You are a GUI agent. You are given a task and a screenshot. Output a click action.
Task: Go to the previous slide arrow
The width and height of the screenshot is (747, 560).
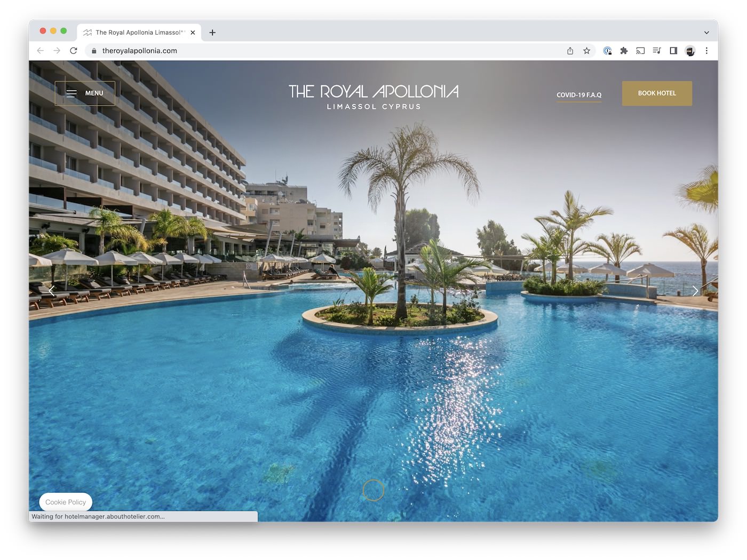click(x=52, y=291)
